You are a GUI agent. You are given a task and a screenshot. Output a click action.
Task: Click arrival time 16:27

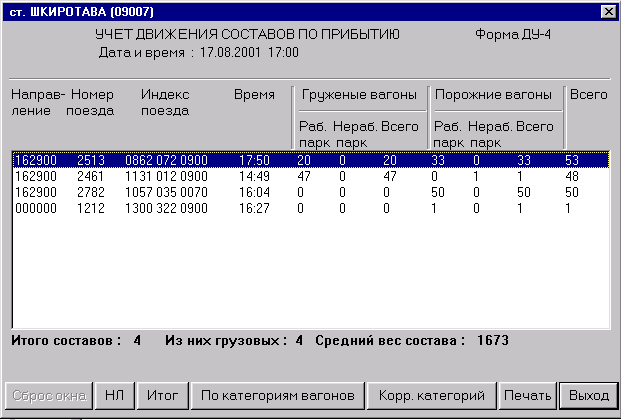[x=254, y=208]
